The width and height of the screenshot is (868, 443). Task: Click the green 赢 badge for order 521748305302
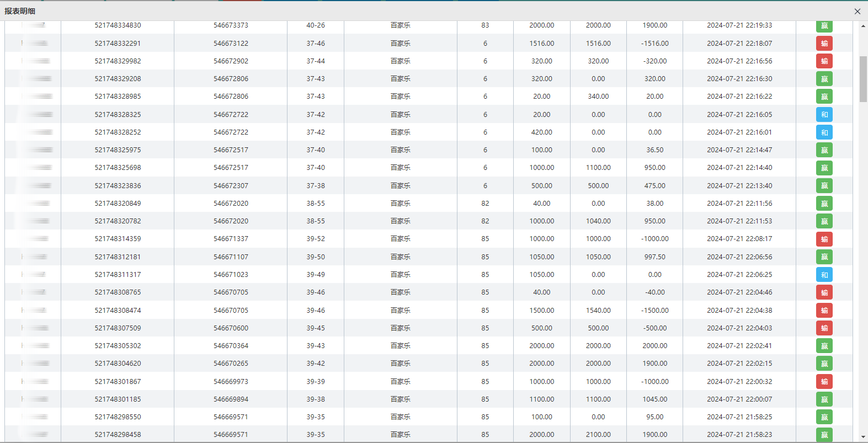point(824,346)
